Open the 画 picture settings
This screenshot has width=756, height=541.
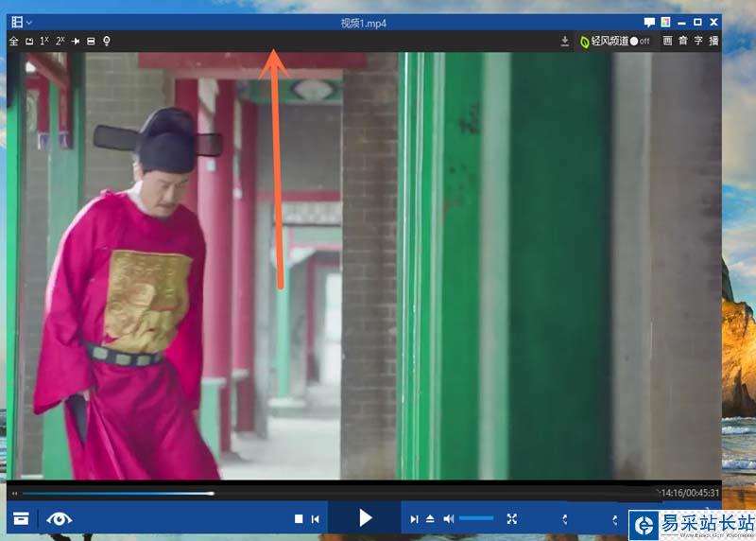point(667,41)
